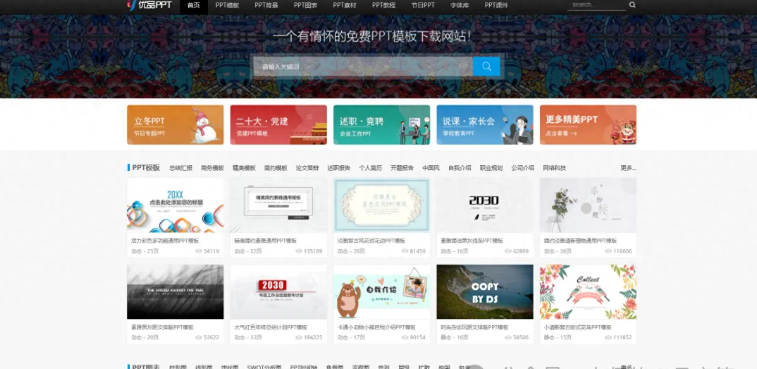Screen dimensions: 757x369
Task: Click the 更多 link in PPT模板 section
Action: coord(628,168)
